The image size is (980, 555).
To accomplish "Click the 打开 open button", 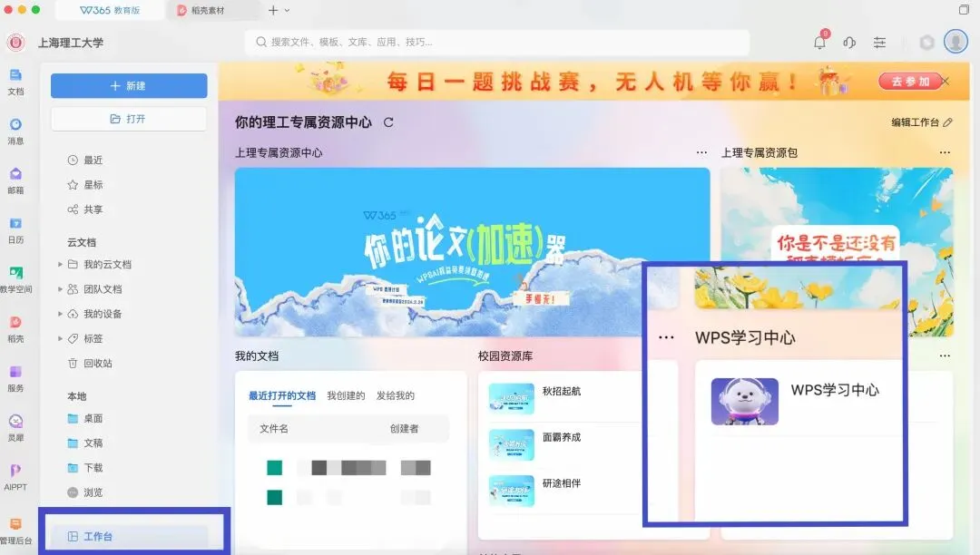I will (129, 119).
